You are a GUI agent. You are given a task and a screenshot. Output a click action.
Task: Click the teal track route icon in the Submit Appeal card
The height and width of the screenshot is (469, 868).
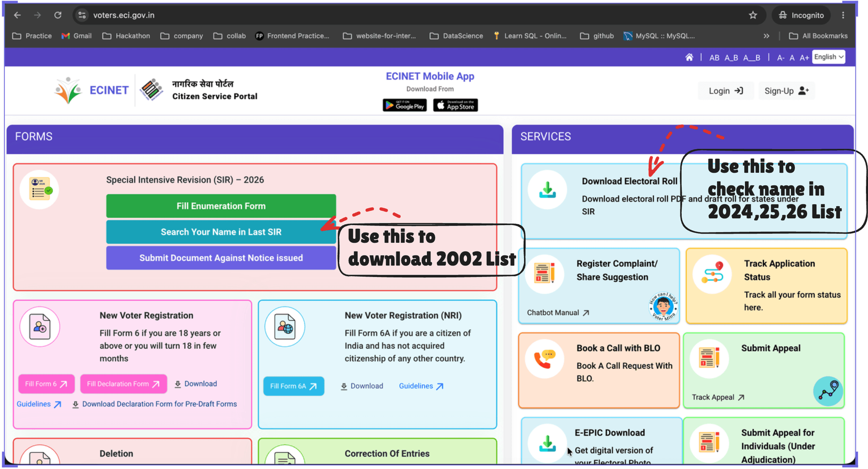(828, 391)
